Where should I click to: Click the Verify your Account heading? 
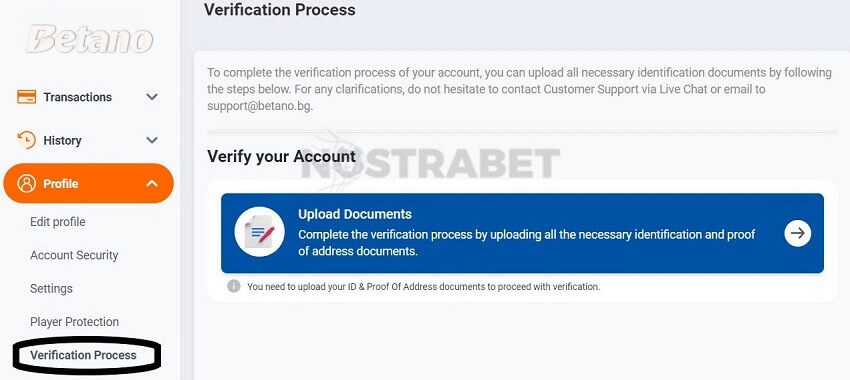(x=281, y=157)
